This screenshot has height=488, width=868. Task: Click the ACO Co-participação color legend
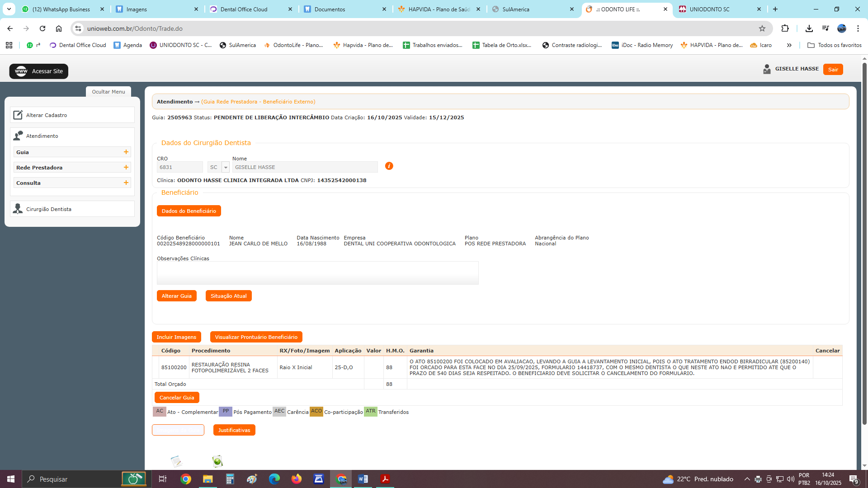pos(316,412)
